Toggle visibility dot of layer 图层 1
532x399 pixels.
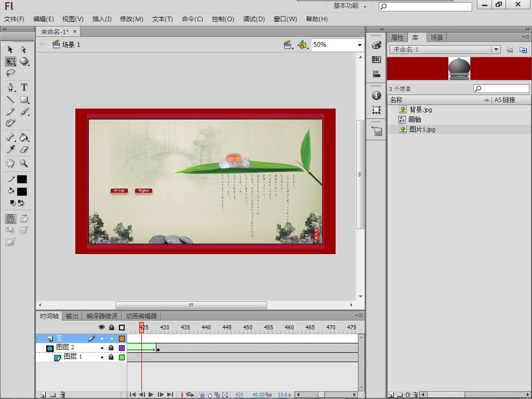102,357
